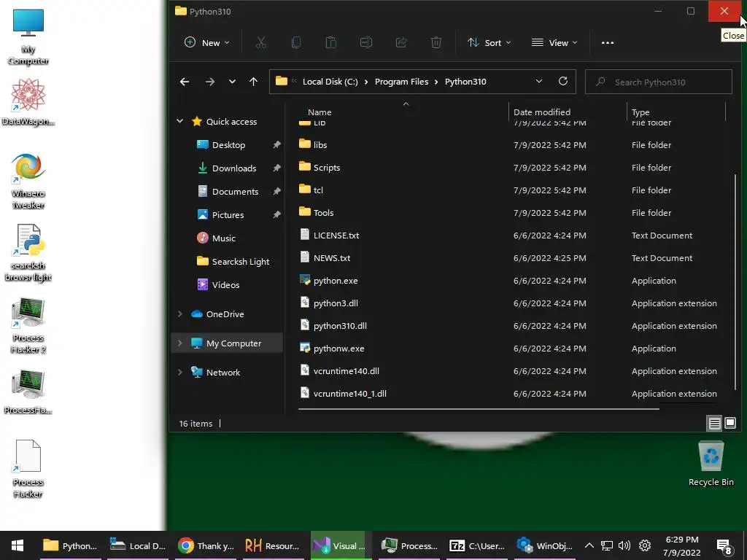747x560 pixels.
Task: Select the vcruntime140_1.dll file
Action: (x=349, y=394)
